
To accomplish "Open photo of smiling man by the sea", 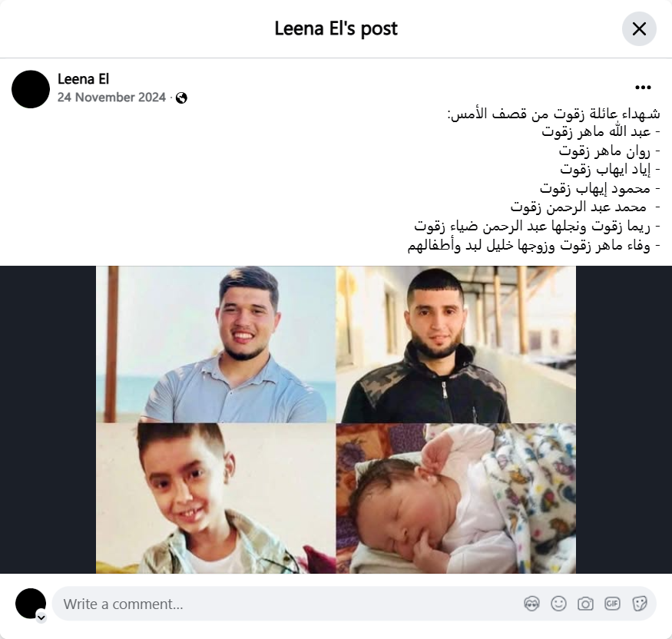I will 216,344.
